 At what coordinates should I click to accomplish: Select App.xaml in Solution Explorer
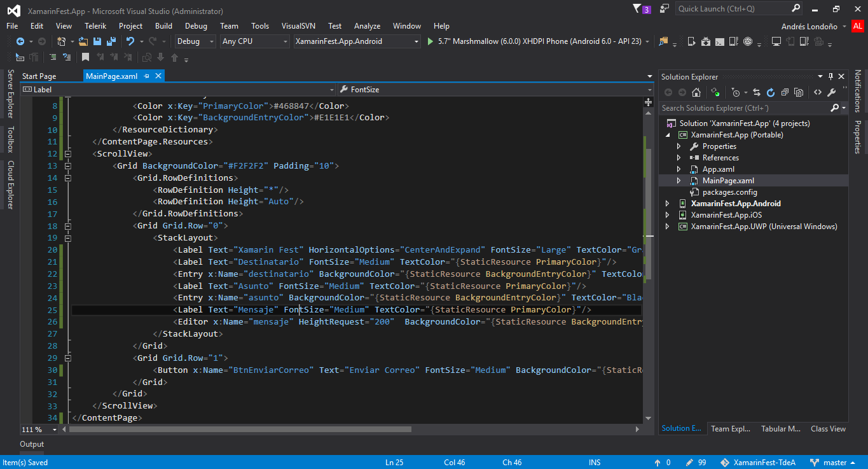pos(718,169)
